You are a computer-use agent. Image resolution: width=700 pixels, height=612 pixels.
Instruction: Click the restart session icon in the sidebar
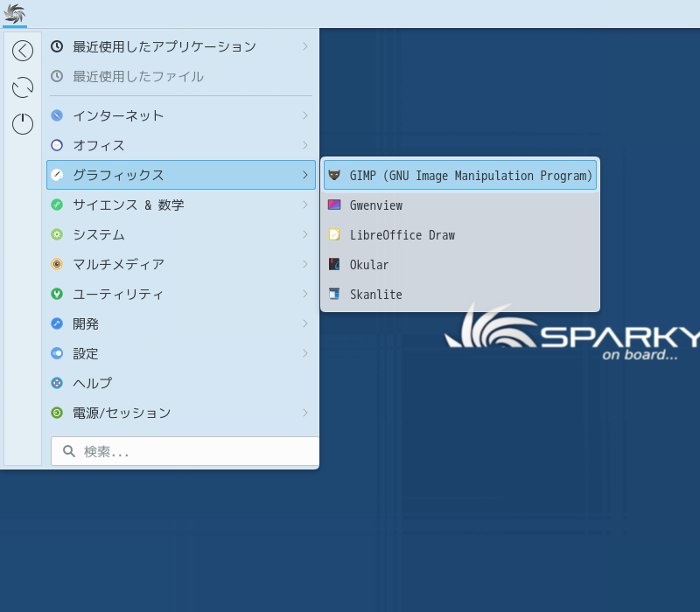point(23,87)
